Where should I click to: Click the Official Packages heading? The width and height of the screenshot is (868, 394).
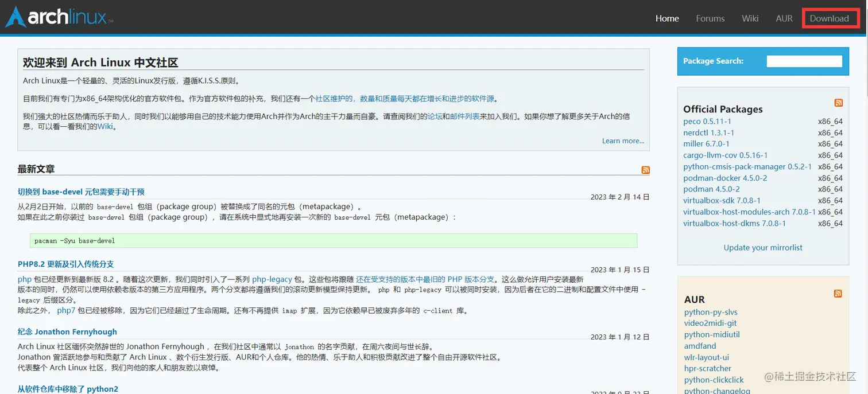pyautogui.click(x=723, y=109)
